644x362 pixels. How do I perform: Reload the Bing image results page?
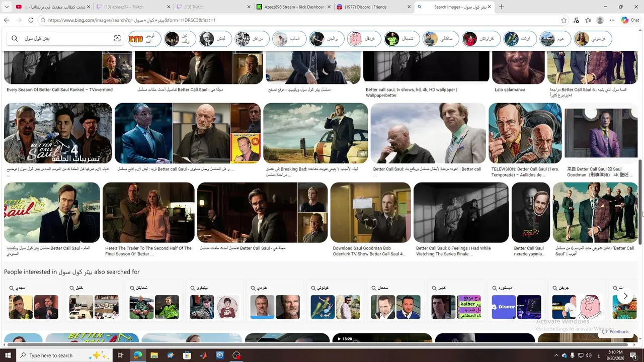click(x=31, y=20)
